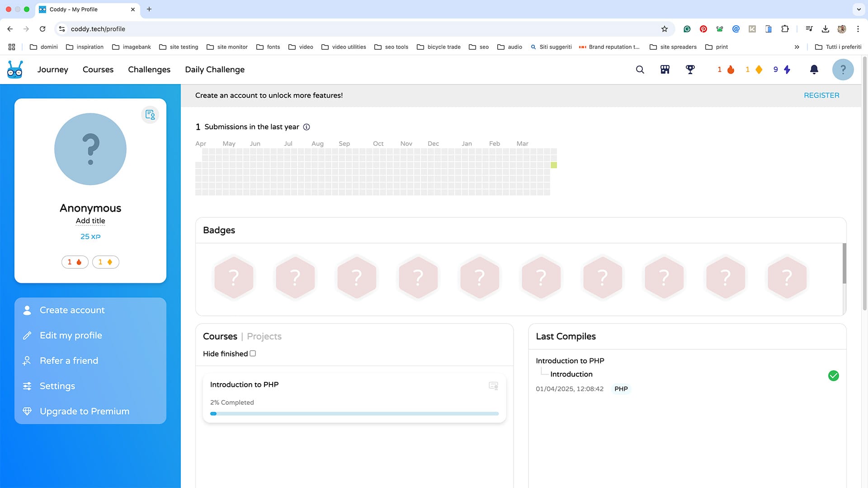This screenshot has height=488, width=868.
Task: Click the energy lightning bolt counter
Action: tap(782, 70)
